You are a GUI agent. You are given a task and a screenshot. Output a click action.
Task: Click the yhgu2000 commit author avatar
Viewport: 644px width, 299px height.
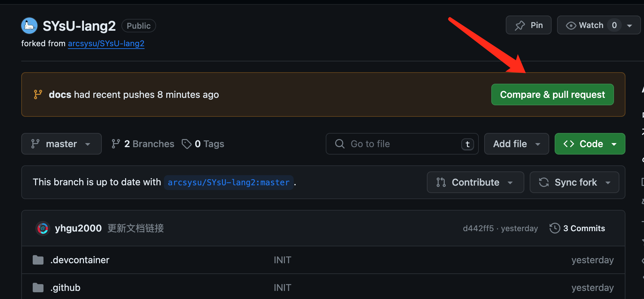pyautogui.click(x=43, y=228)
